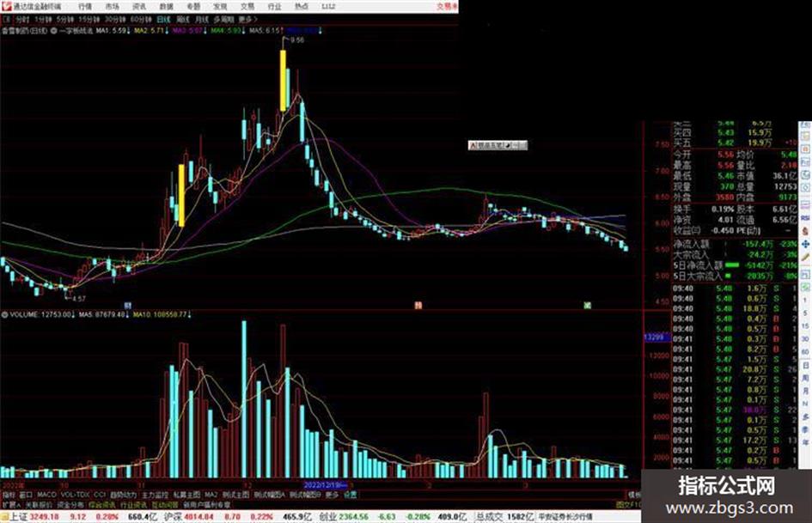
Task: Click the small floating toolbar on chart
Action: pyautogui.click(x=498, y=145)
